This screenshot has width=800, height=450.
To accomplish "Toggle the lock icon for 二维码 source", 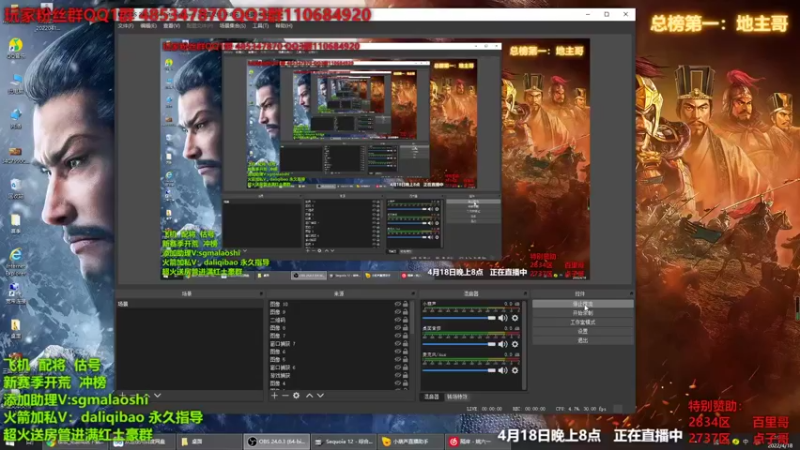I will [406, 320].
